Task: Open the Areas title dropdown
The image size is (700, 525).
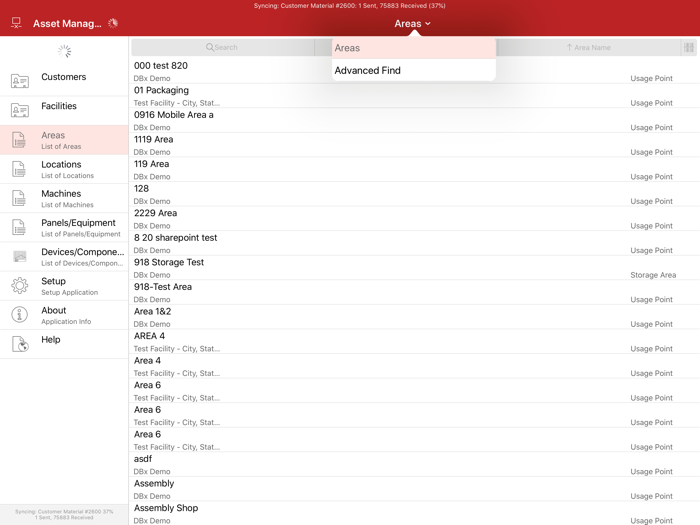Action: 412,24
